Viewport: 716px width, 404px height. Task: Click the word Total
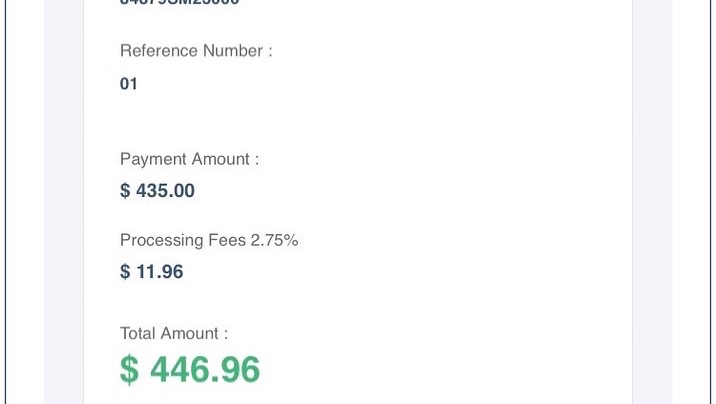(x=138, y=334)
